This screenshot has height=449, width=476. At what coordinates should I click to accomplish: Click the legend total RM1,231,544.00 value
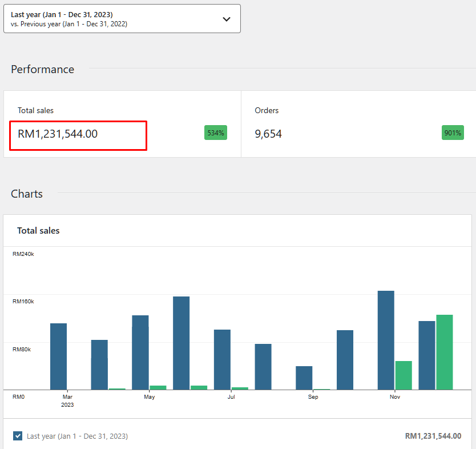click(x=433, y=436)
